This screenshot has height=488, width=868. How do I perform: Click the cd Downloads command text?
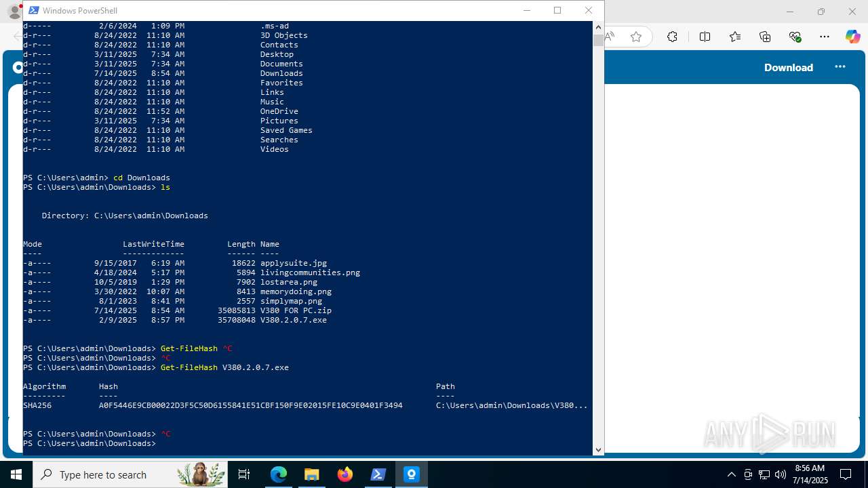coord(142,178)
